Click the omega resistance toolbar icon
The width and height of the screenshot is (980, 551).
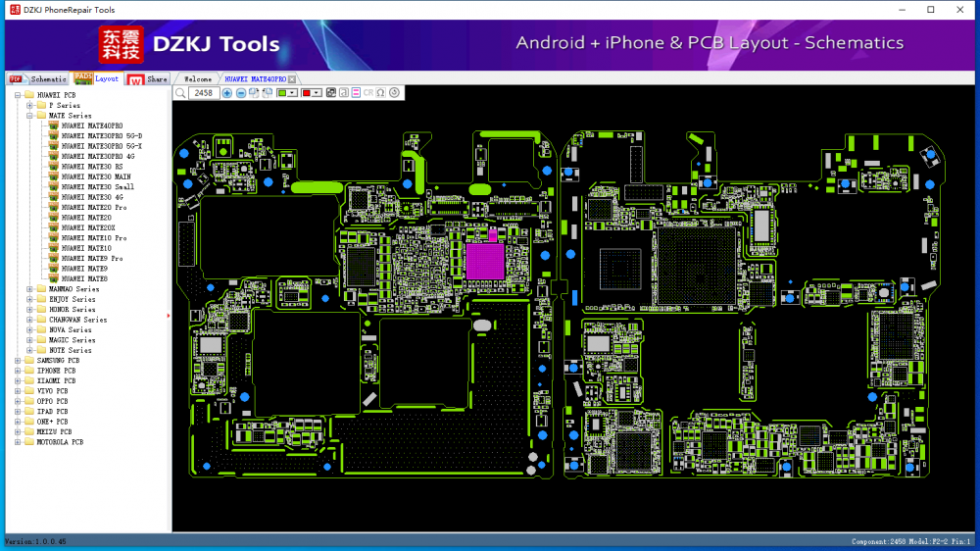click(380, 93)
